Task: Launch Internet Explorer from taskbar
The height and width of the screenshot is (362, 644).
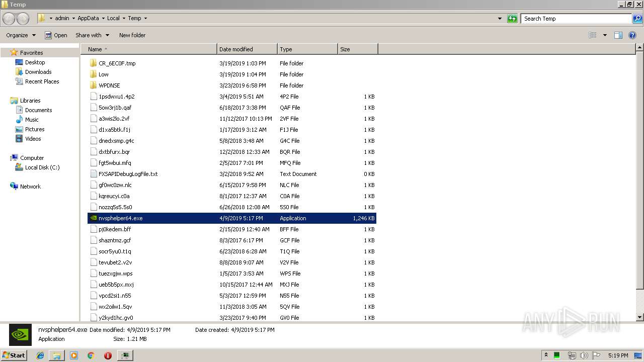Action: point(40,355)
